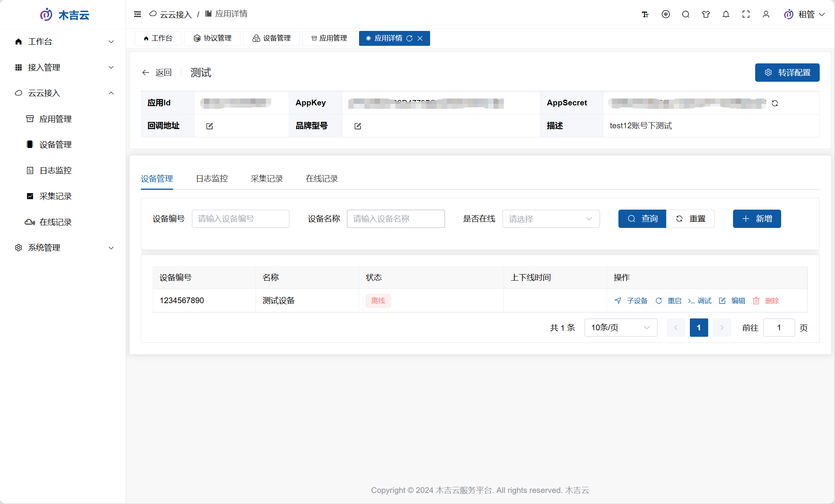835x504 pixels.
Task: Open 应用管理 in the sidebar
Action: (55, 119)
